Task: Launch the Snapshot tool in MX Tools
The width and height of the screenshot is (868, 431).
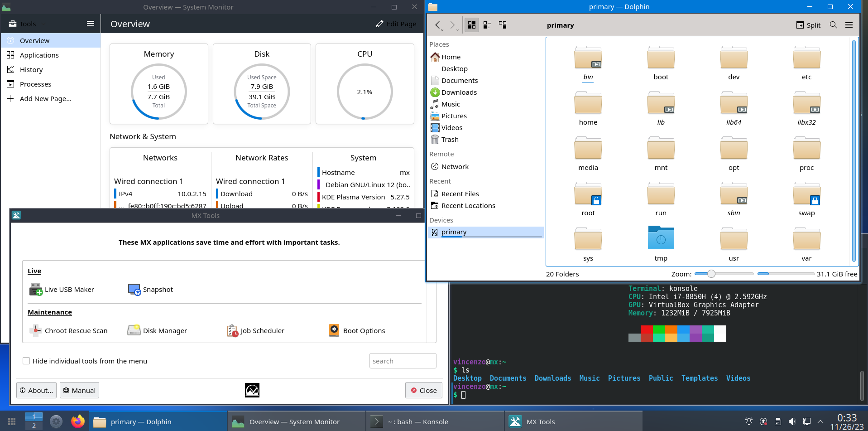Action: pyautogui.click(x=150, y=290)
